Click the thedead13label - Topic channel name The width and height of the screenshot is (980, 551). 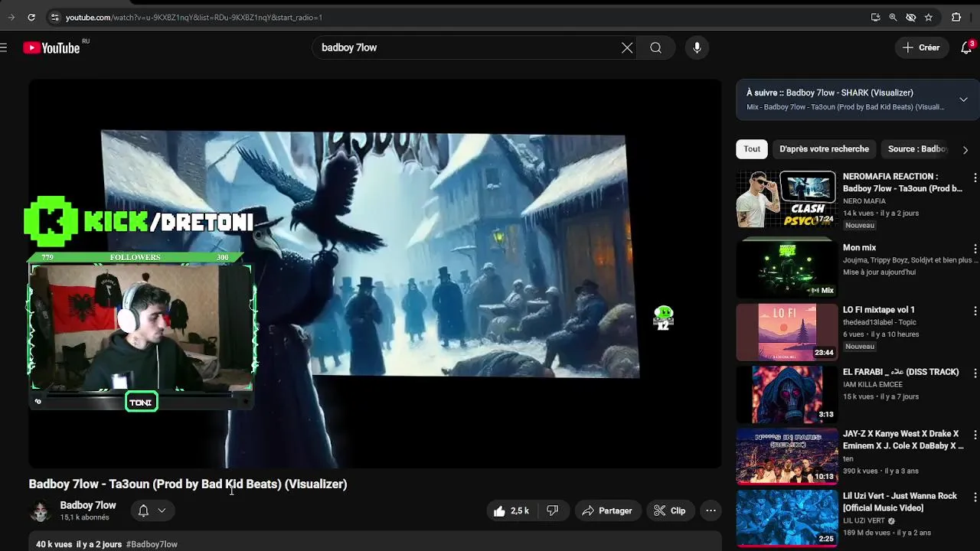coord(879,322)
